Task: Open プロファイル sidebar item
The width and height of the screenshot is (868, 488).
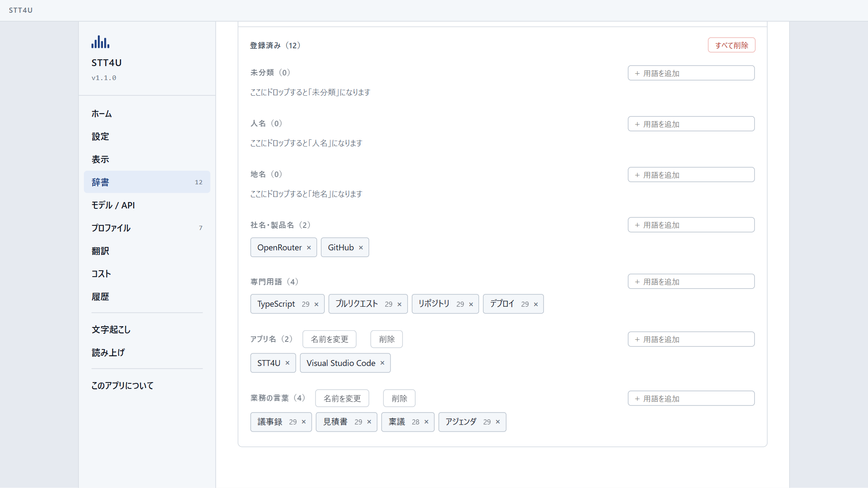Action: coord(147,228)
